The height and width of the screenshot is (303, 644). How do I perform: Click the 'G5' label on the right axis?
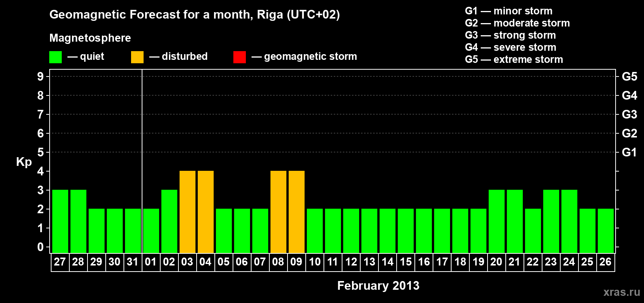click(630, 77)
